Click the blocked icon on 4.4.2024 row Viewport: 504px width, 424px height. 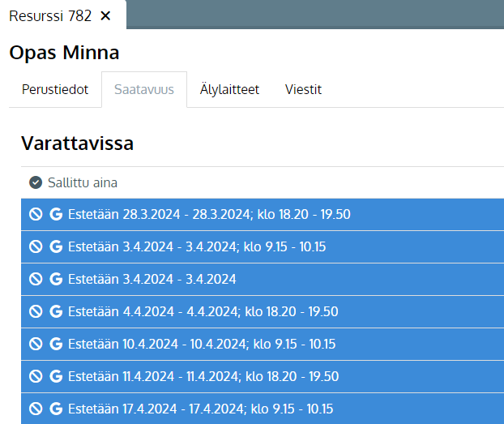point(36,311)
